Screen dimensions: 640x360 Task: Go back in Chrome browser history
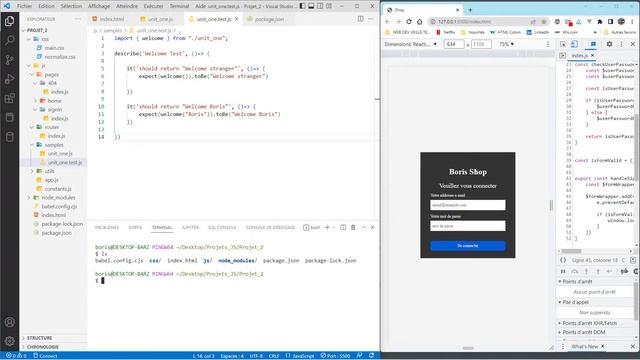[x=387, y=22]
